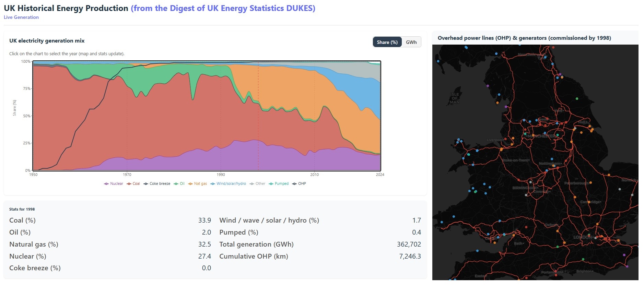This screenshot has height=285, width=644.
Task: Hide the Coal series via legend
Action: pos(133,184)
